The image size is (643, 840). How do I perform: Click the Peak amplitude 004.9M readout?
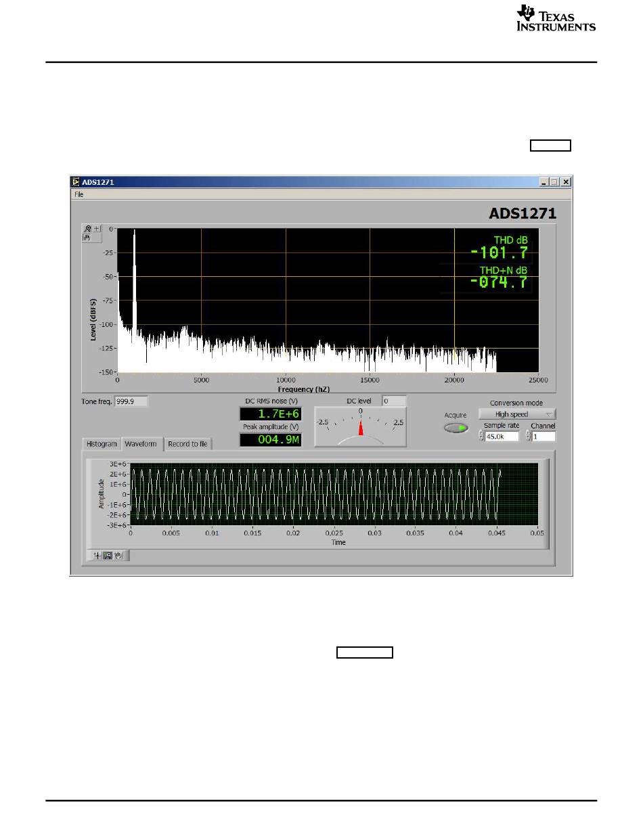click(x=271, y=440)
